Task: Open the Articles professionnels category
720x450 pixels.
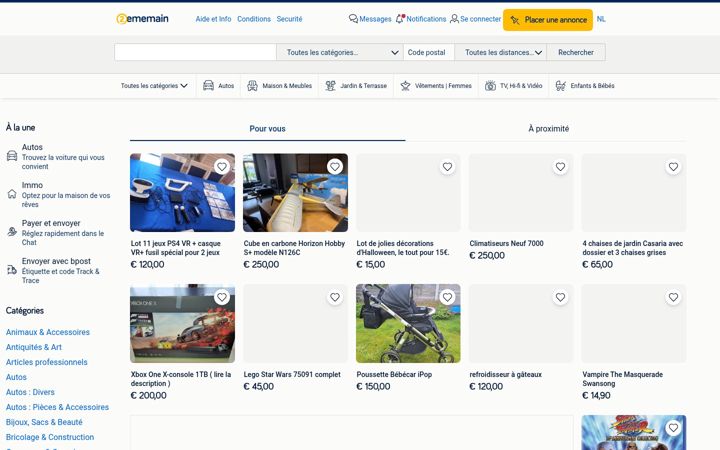Action: pyautogui.click(x=46, y=362)
